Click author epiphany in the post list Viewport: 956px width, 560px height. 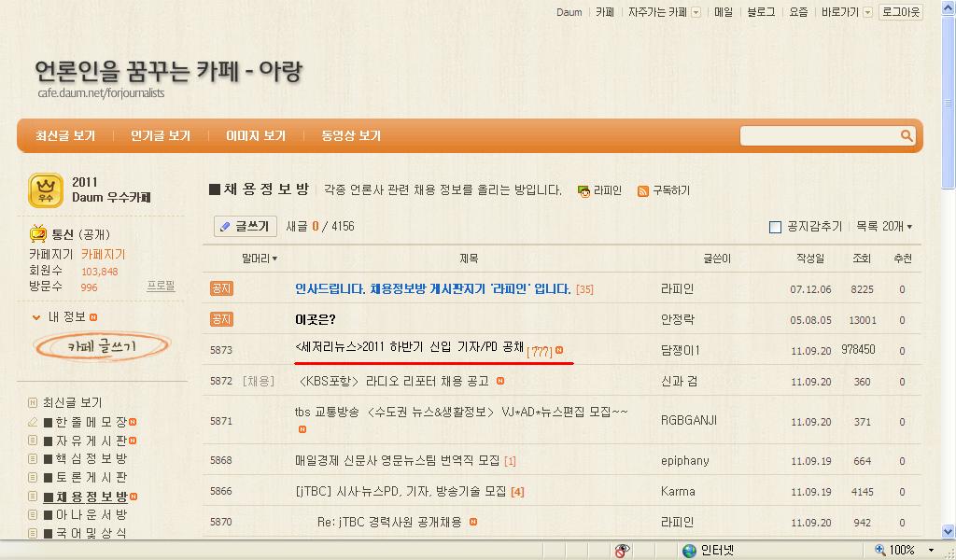[x=684, y=461]
